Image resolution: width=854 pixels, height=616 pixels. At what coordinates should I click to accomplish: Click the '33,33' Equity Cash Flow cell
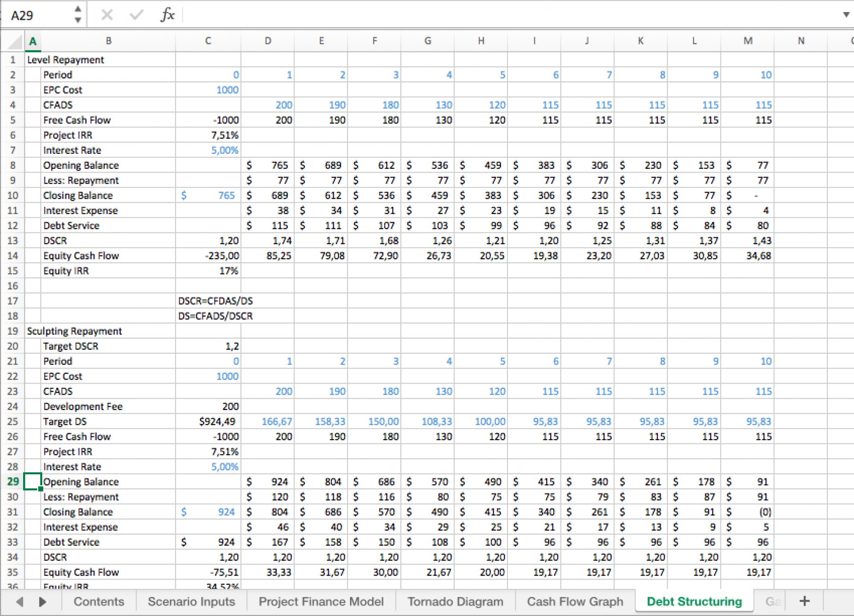tap(267, 572)
